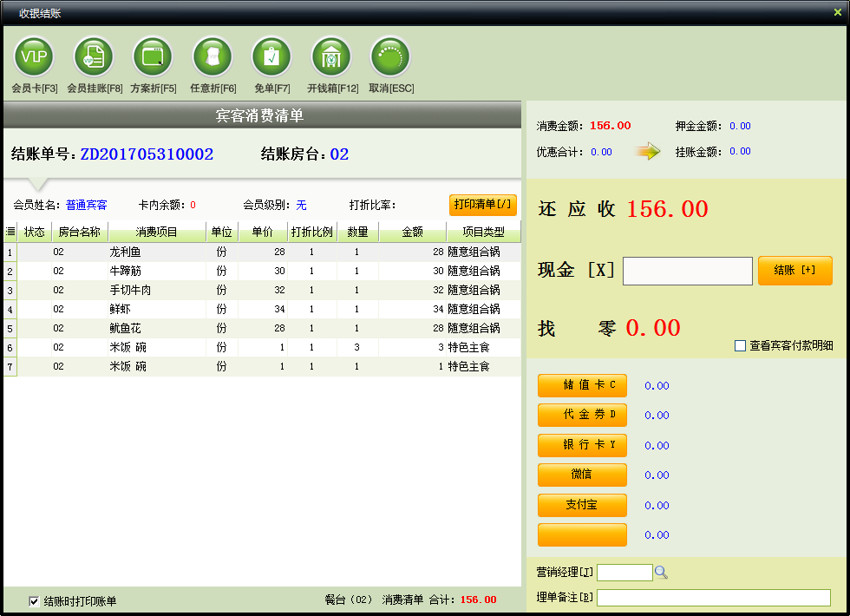Click the 随意组合锅 type in 鲜虾 row
Image resolution: width=850 pixels, height=616 pixels.
tap(474, 309)
